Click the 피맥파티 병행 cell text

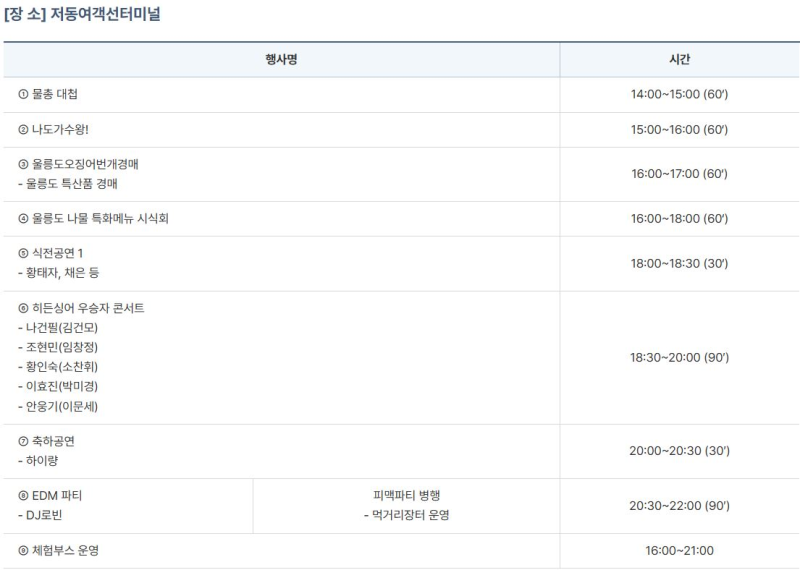click(406, 495)
